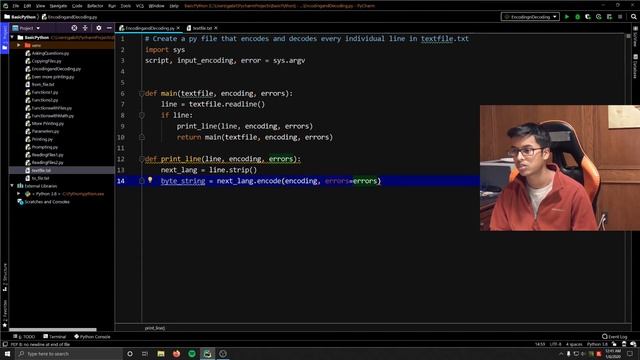This screenshot has height=360, width=640.
Task: Select Functions1.py in project tree
Action: pyautogui.click(x=45, y=92)
